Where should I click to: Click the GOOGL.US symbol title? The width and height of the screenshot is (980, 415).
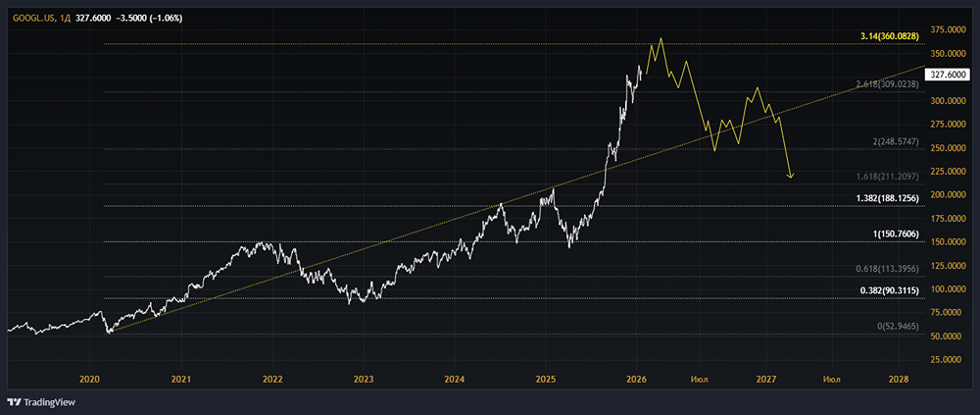pyautogui.click(x=33, y=19)
